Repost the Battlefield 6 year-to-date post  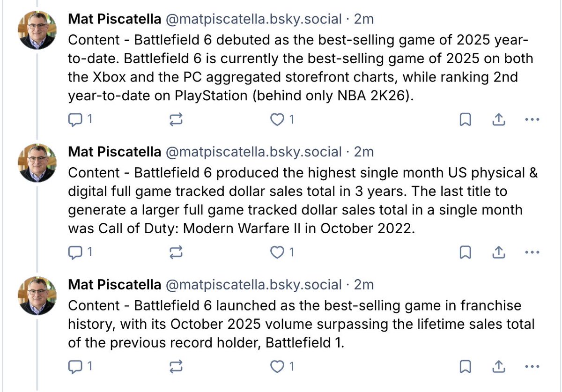(176, 120)
